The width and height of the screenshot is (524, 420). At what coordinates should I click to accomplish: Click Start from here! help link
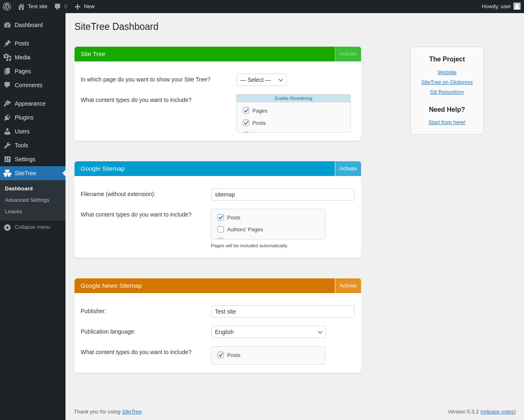pos(447,122)
